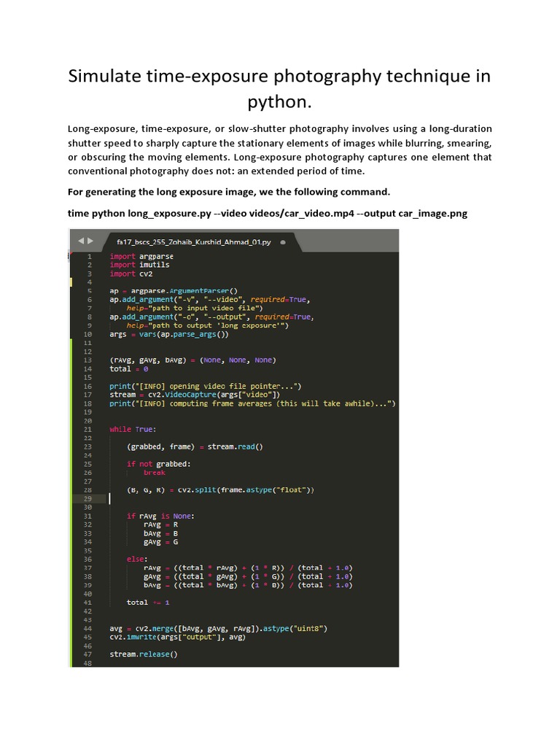Click line 'total = 0'
The height and width of the screenshot is (747, 560).
click(x=128, y=368)
